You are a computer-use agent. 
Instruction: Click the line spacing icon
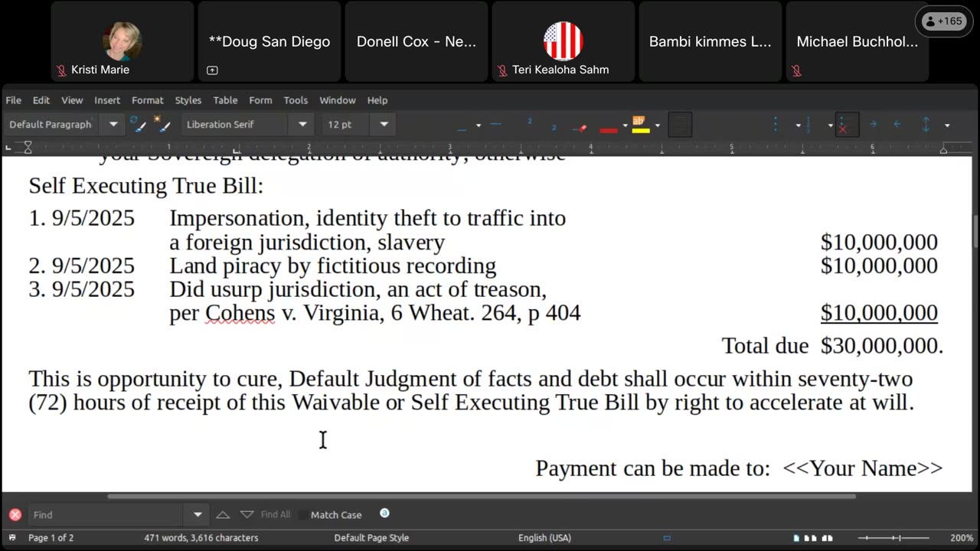[926, 125]
